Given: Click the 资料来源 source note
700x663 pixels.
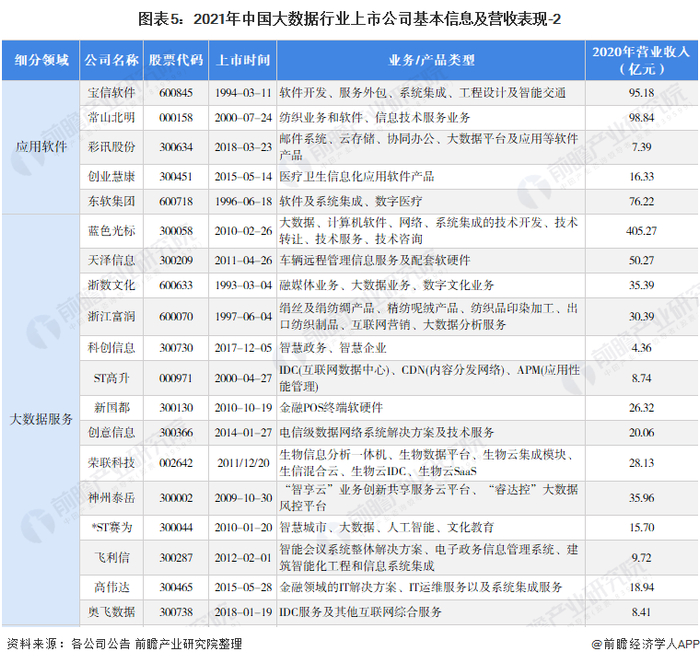Looking at the screenshot, I should 124,644.
